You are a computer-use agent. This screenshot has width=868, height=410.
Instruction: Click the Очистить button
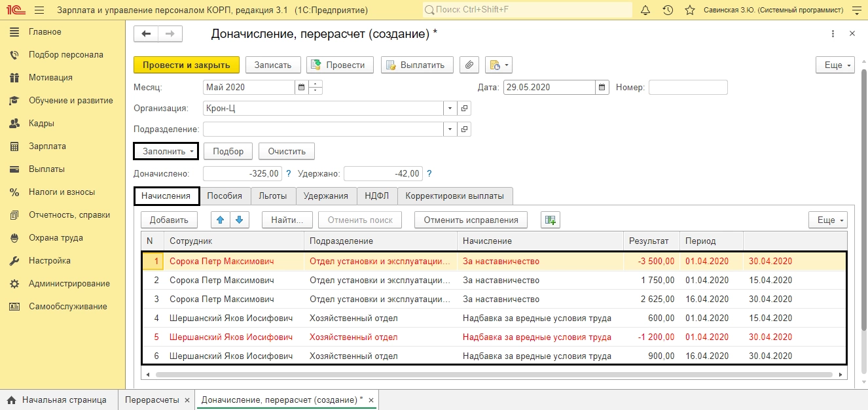(x=287, y=151)
